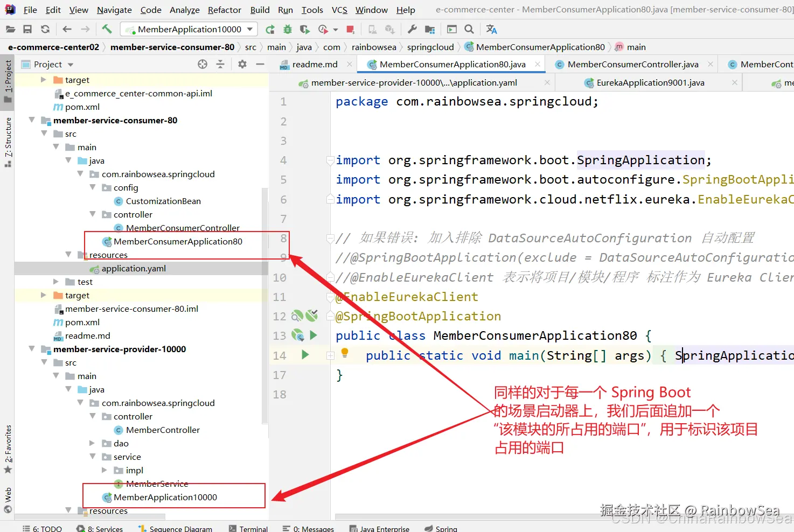Screen dimensions: 794x532
Task: Click the run gutter arrow on line 14
Action: tap(305, 355)
